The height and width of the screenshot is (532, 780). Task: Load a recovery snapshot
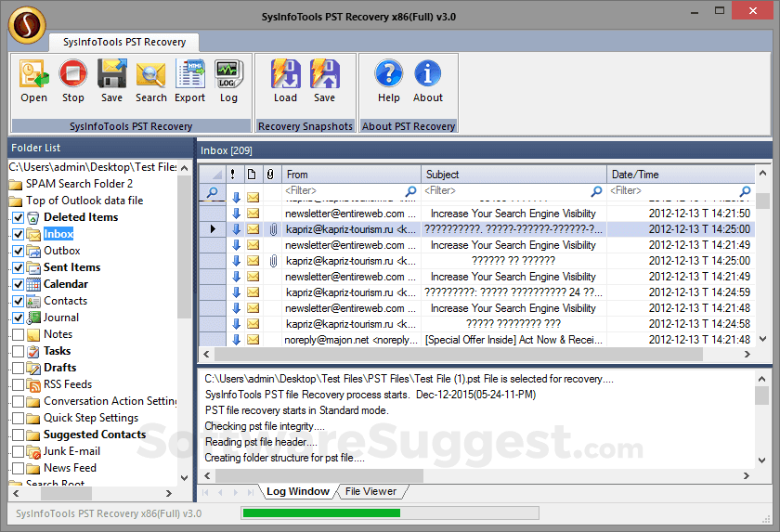pos(285,80)
